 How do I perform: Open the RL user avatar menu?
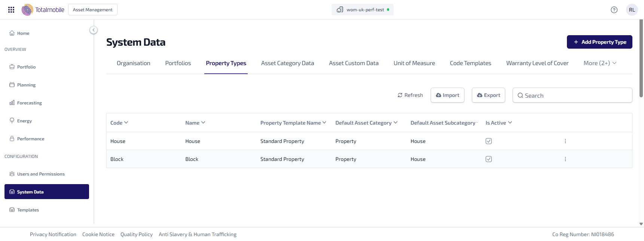tap(632, 10)
